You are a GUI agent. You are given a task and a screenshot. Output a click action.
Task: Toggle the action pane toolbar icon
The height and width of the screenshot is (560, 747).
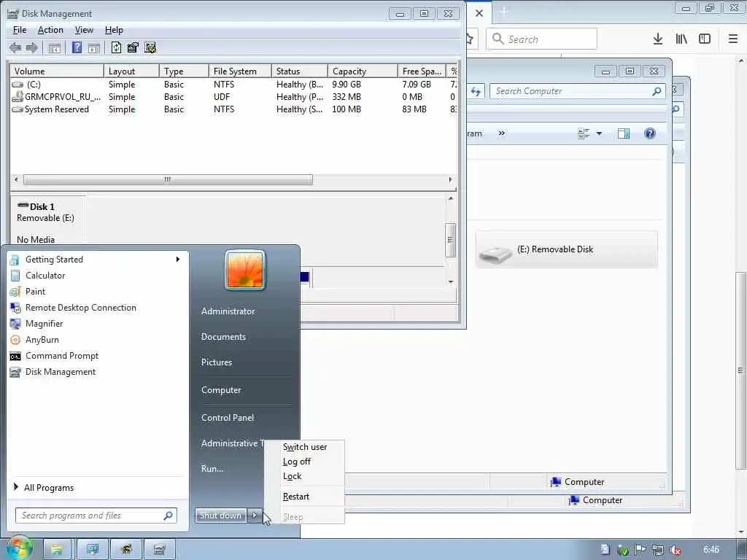(94, 47)
